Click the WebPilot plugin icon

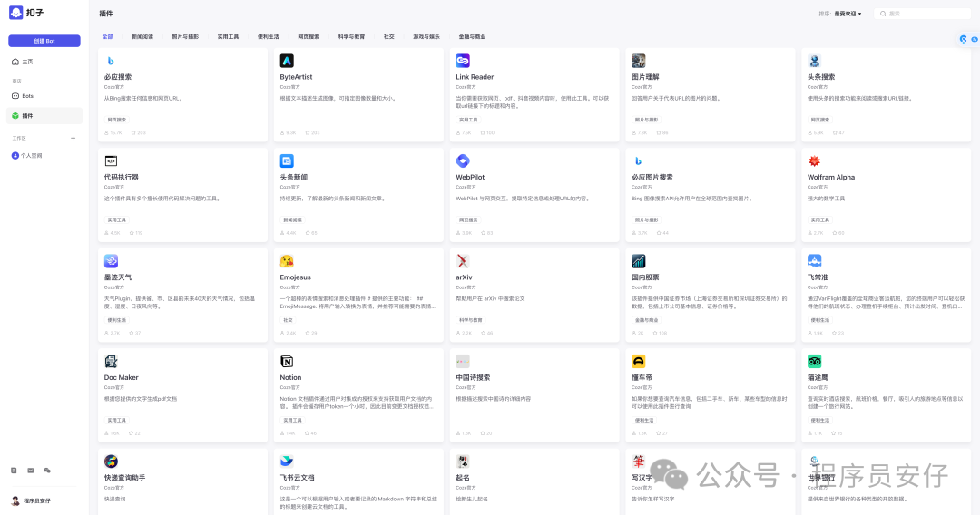pos(463,160)
